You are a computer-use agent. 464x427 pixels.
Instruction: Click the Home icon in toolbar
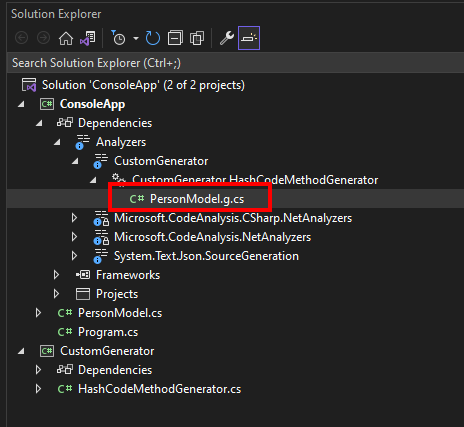pos(66,38)
